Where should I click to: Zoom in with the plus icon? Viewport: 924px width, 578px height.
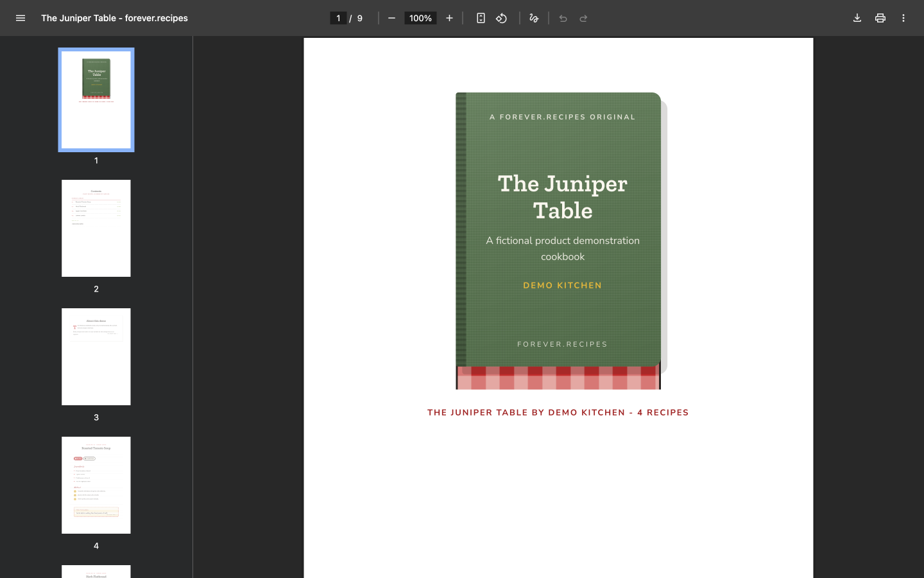[449, 18]
